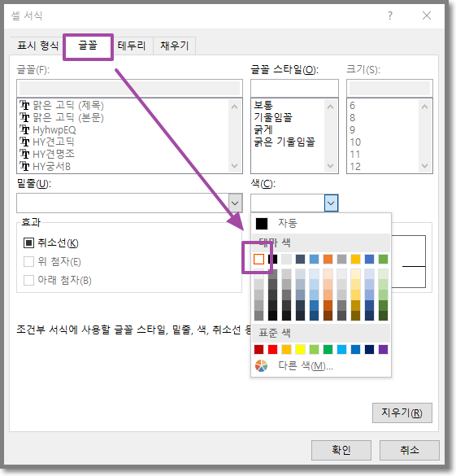
Task: Select font HY견고딕
Action: 47,142
